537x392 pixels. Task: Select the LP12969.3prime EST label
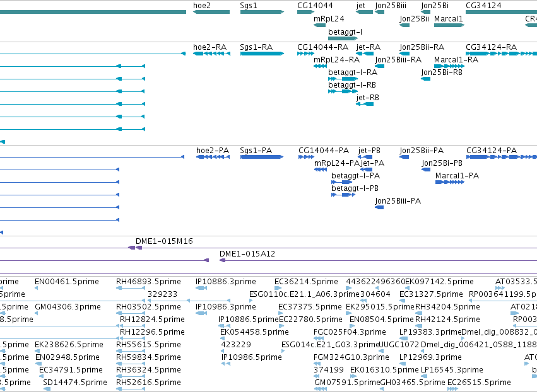tap(430, 357)
